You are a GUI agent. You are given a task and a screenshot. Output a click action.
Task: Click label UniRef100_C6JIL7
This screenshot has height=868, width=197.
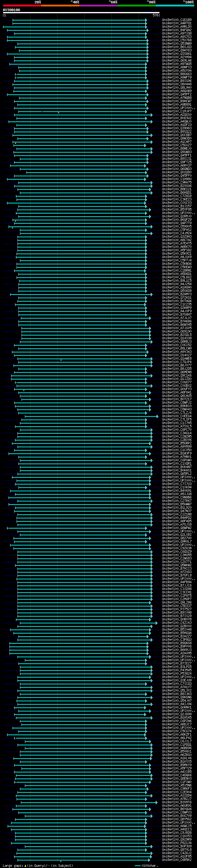(177, 741)
